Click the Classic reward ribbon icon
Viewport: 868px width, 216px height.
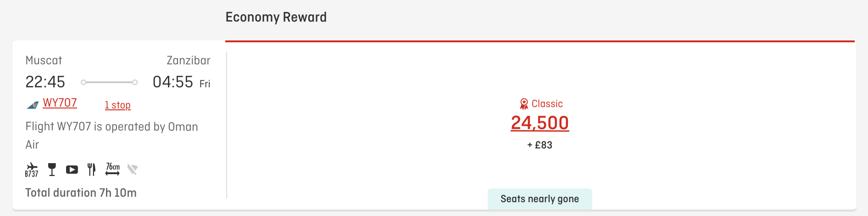(524, 104)
